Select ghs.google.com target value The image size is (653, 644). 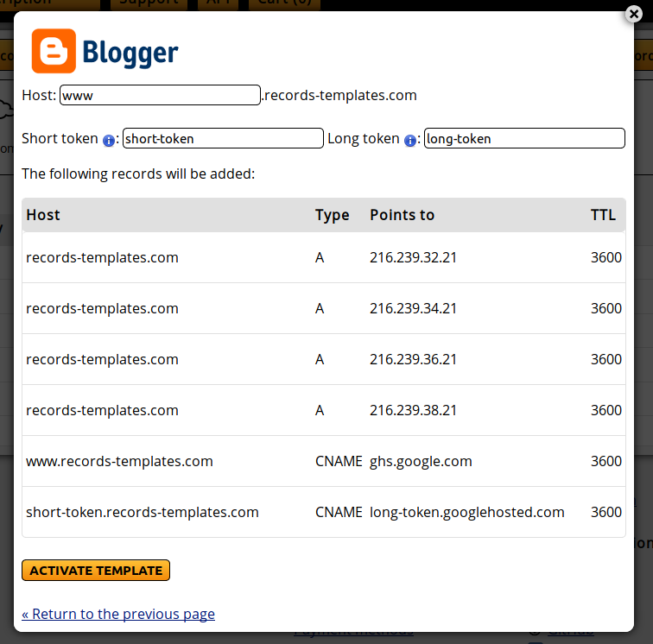click(x=421, y=462)
